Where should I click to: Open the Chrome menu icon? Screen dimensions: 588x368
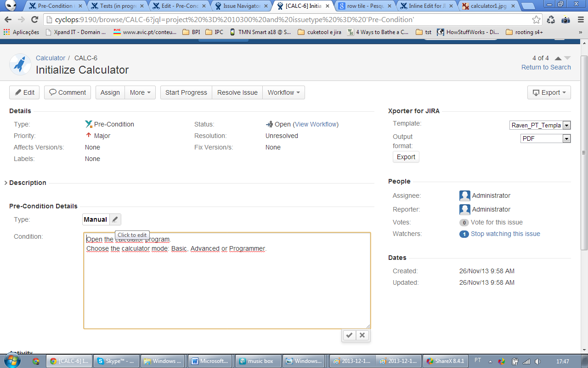(580, 20)
